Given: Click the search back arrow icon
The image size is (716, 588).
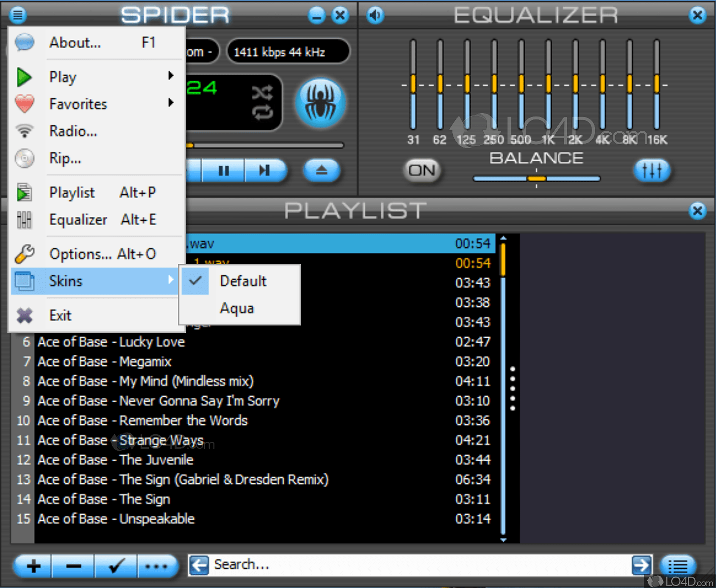Looking at the screenshot, I should tap(199, 565).
